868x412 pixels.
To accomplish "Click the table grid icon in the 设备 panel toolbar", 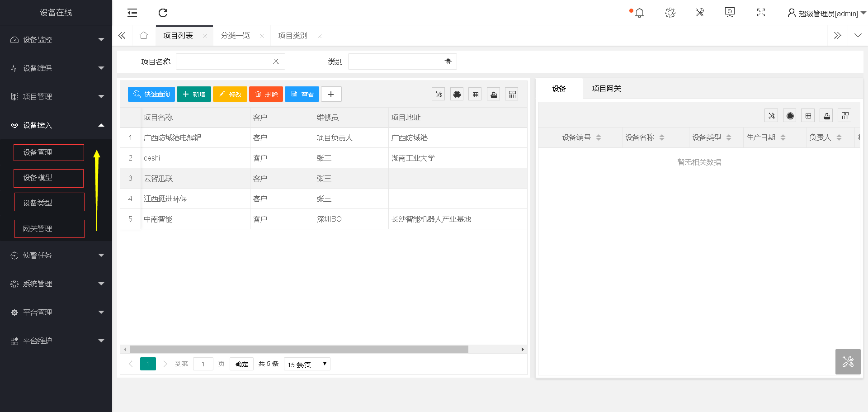I will point(808,115).
